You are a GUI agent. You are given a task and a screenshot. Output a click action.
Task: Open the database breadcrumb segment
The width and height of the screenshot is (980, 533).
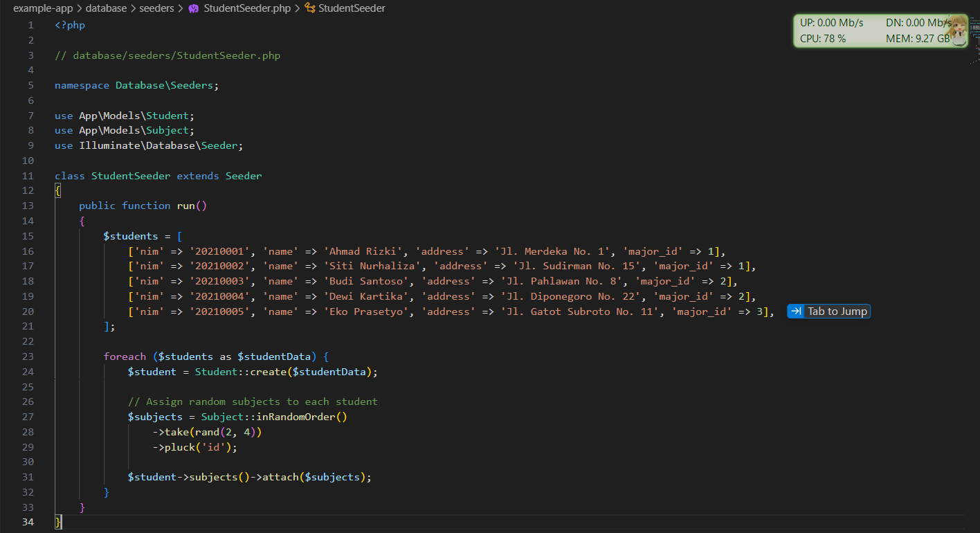point(107,8)
